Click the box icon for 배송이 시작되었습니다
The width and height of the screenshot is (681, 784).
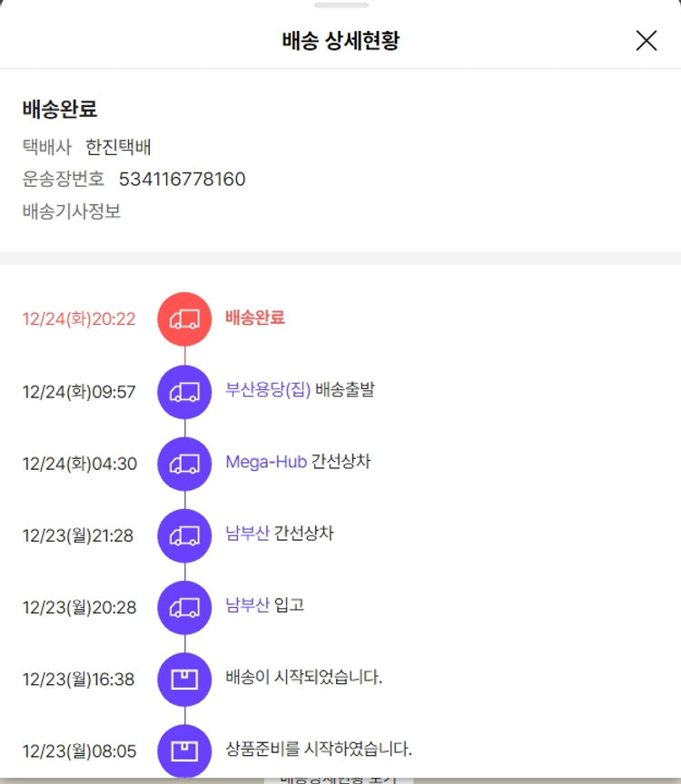click(x=184, y=679)
